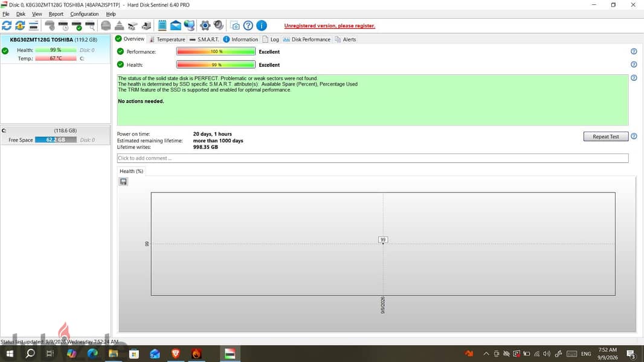Click the Power on time value 20 days, 1 hours

tap(212, 134)
